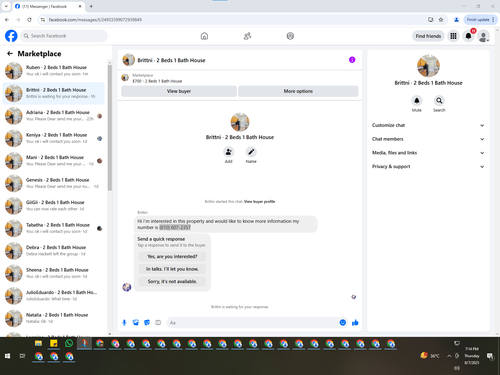Open the Sheena conversation
Image resolution: width=500 pixels, height=375 pixels.
tap(54, 273)
